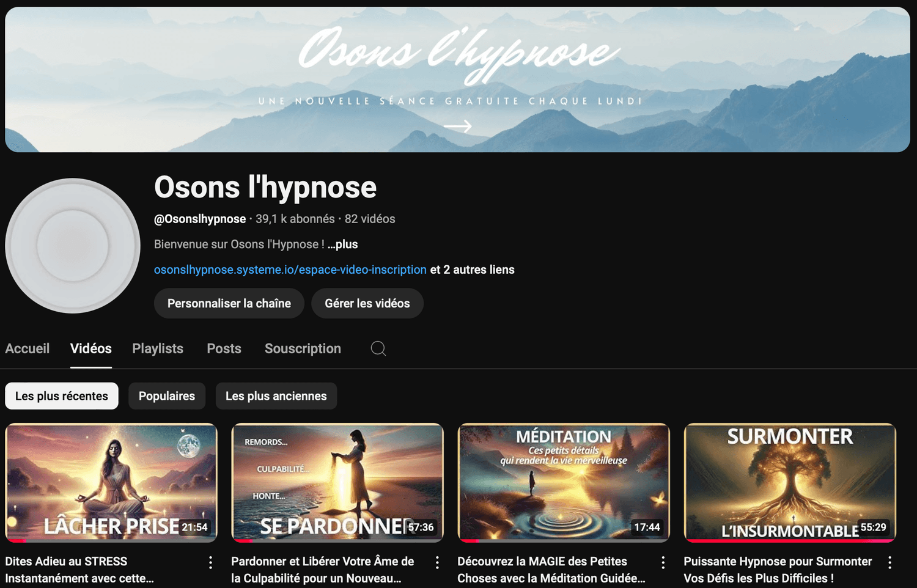
Task: Click the channel avatar picture
Action: pyautogui.click(x=73, y=246)
